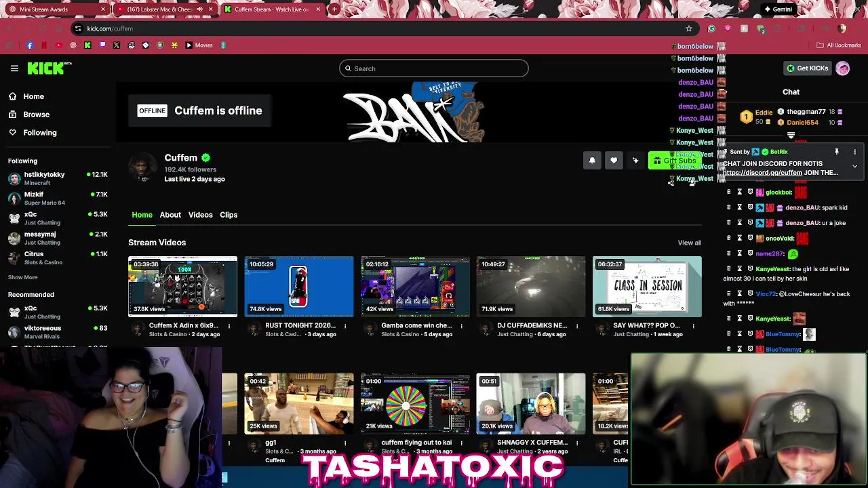Image resolution: width=868 pixels, height=488 pixels.
Task: Open Facebook bookmark in bookmarks bar
Action: (x=30, y=45)
